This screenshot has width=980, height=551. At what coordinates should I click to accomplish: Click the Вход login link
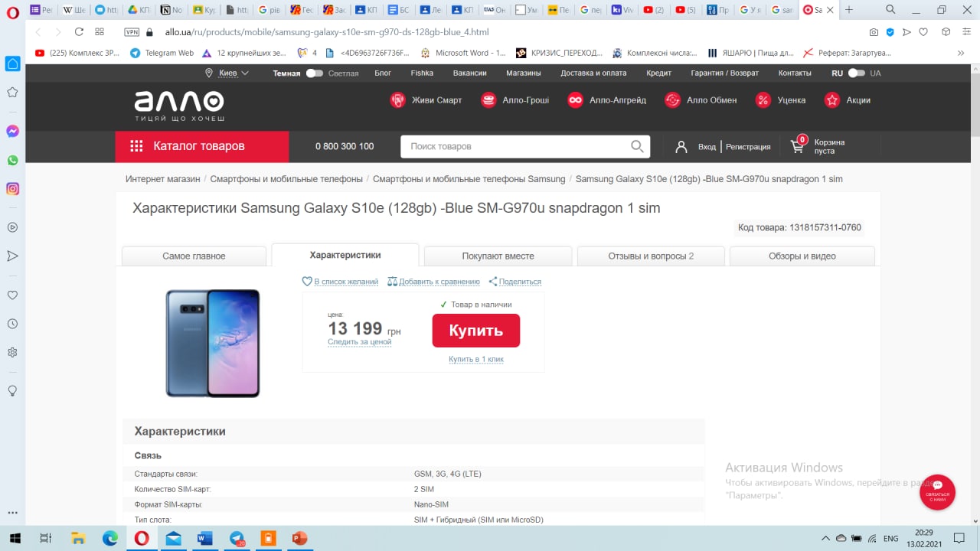707,147
